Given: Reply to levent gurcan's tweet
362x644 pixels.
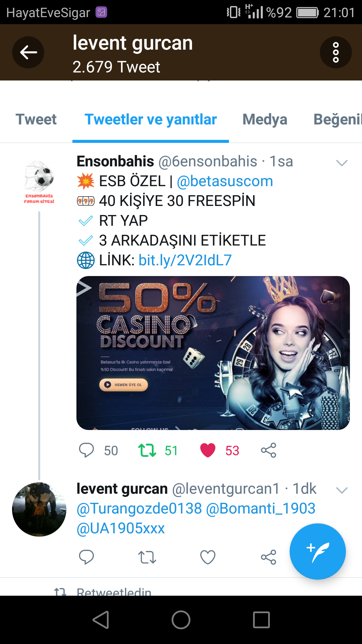Looking at the screenshot, I should point(86,557).
